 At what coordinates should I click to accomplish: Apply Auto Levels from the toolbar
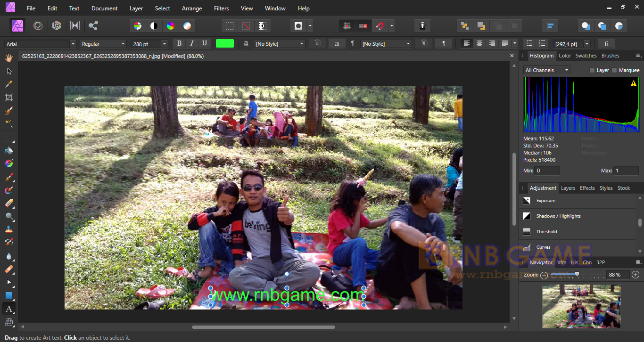point(137,25)
